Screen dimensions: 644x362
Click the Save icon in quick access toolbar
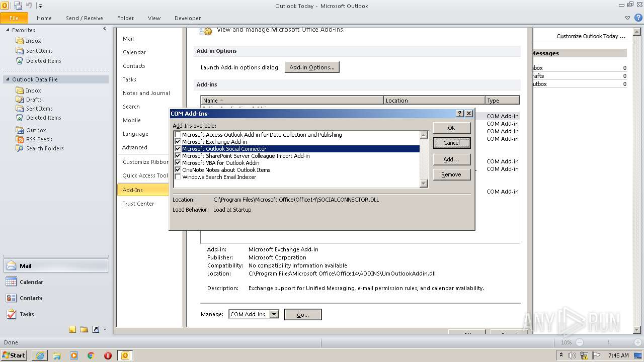[x=18, y=6]
